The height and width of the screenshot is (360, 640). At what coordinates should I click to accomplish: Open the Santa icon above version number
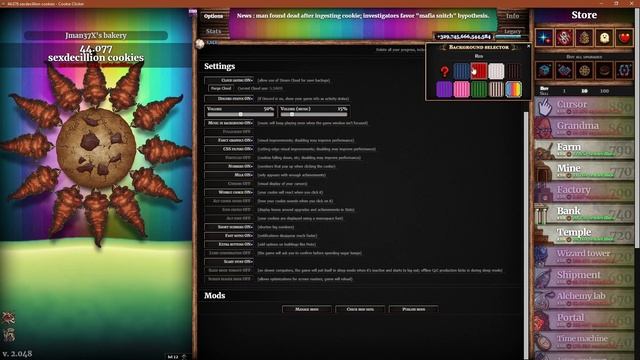coord(9,335)
